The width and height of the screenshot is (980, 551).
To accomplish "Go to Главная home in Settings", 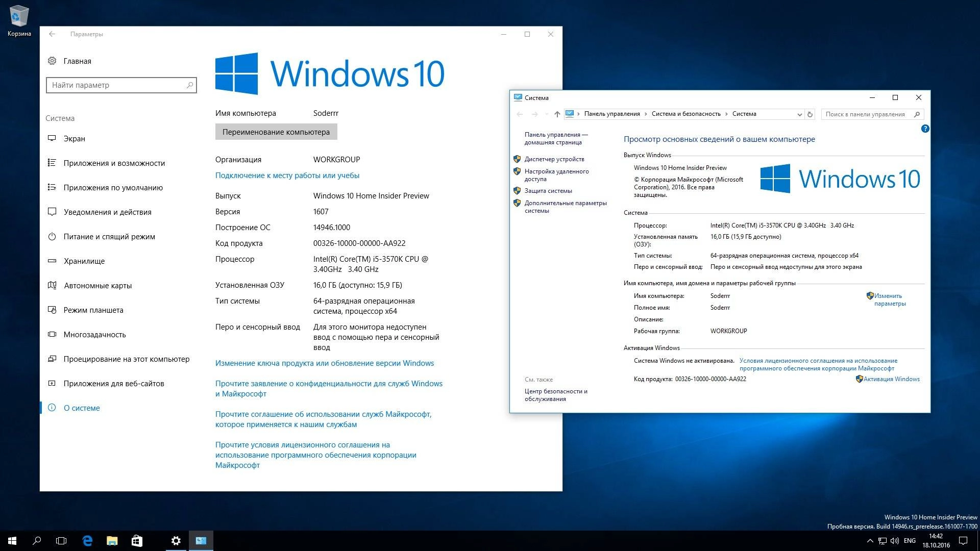I will coord(69,61).
